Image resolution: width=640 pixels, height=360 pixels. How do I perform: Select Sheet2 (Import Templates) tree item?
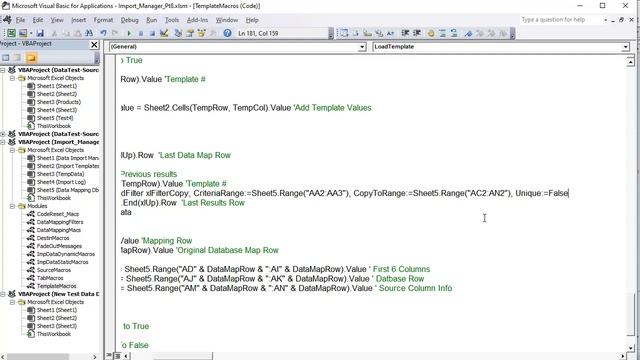[68, 166]
